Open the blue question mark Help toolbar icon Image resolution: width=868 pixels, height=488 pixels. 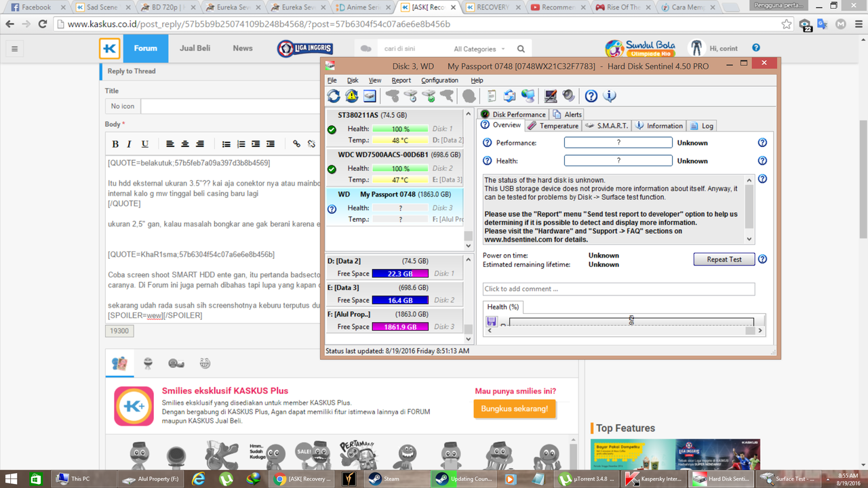coord(591,96)
